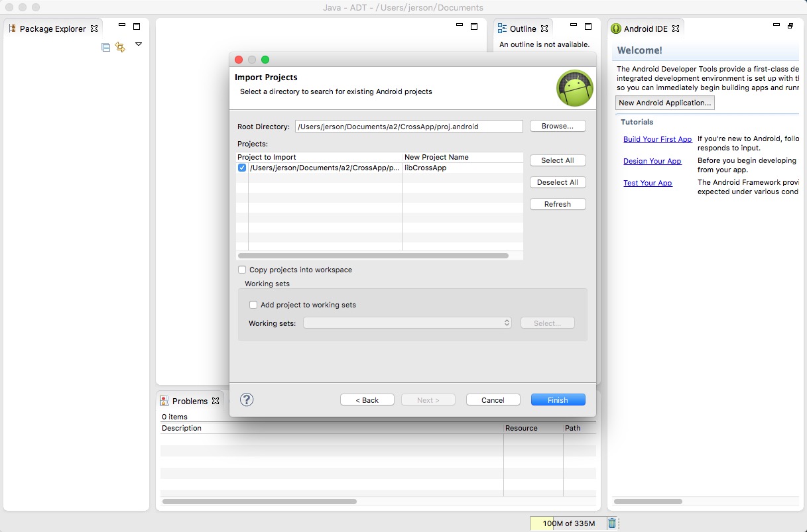This screenshot has height=532, width=807.
Task: Click Collapse All icon in Package Explorer
Action: click(x=105, y=47)
